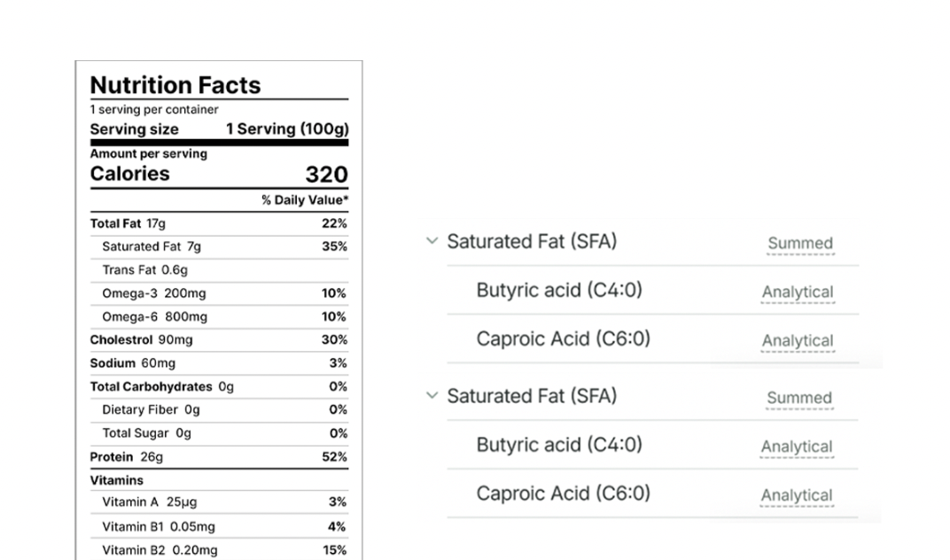This screenshot has height=560, width=950.
Task: Collapse the second Saturated Fat (SFA) group
Action: tap(432, 396)
